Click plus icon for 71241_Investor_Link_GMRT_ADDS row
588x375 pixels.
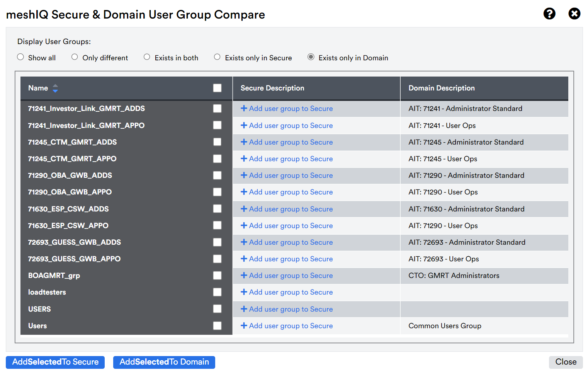244,109
